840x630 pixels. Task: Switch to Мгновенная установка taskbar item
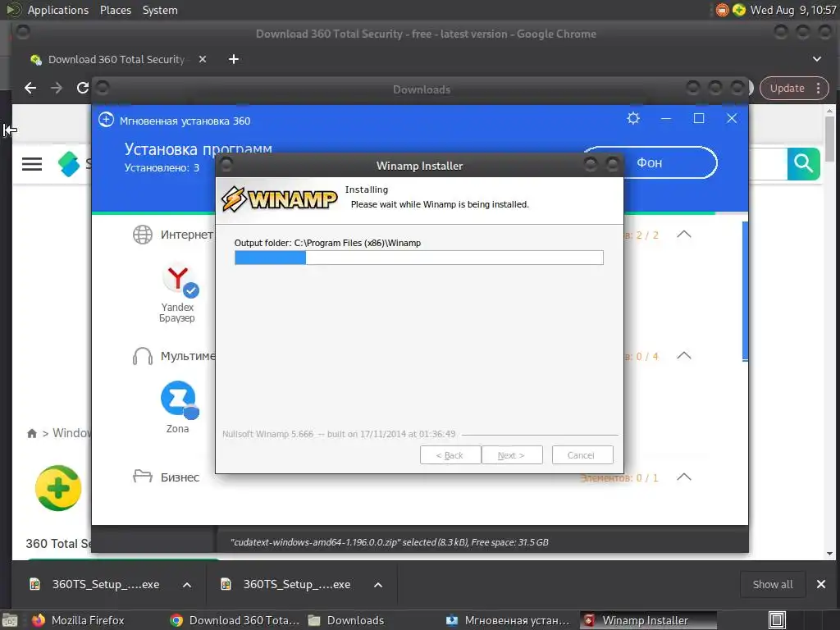pyautogui.click(x=508, y=620)
